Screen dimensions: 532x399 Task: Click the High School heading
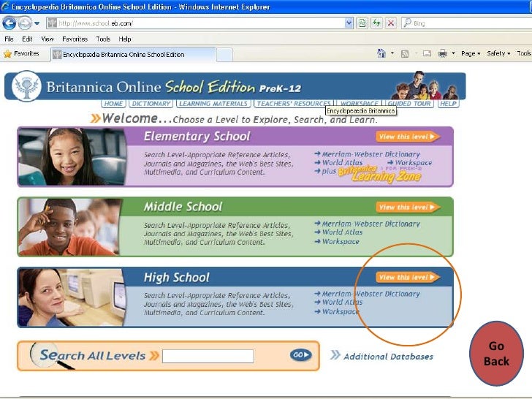click(x=176, y=277)
